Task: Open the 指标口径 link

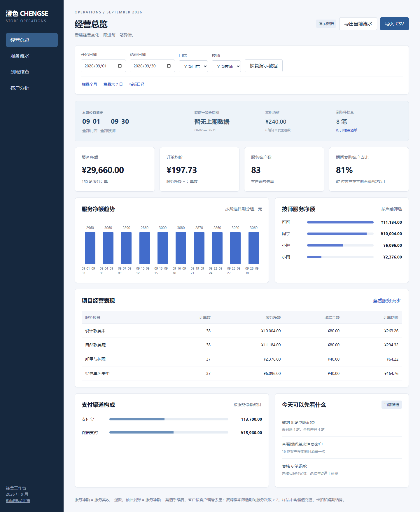Action: click(137, 84)
